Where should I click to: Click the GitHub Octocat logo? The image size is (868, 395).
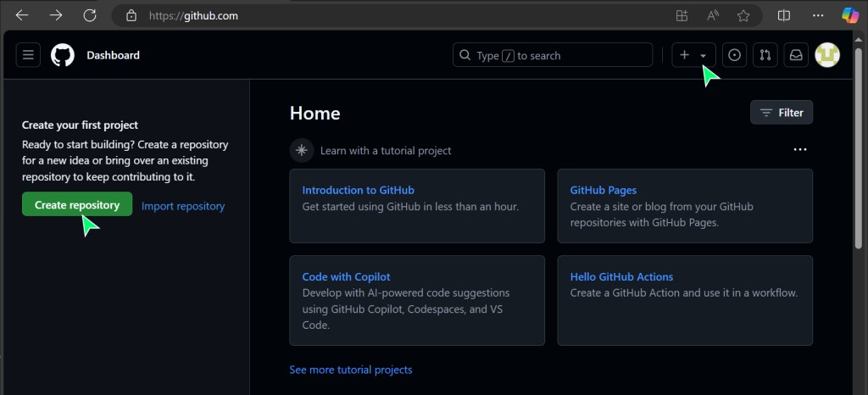point(63,55)
